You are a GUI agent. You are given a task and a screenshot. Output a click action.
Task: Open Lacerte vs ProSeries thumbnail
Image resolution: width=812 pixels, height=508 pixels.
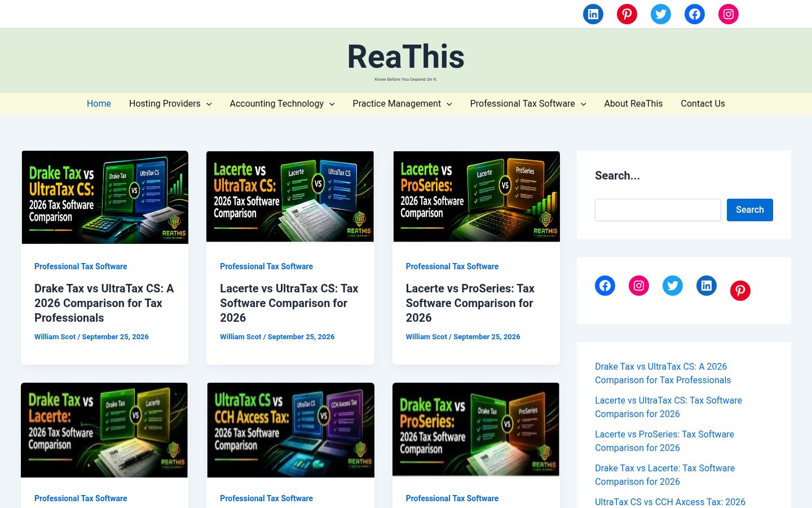coord(476,196)
